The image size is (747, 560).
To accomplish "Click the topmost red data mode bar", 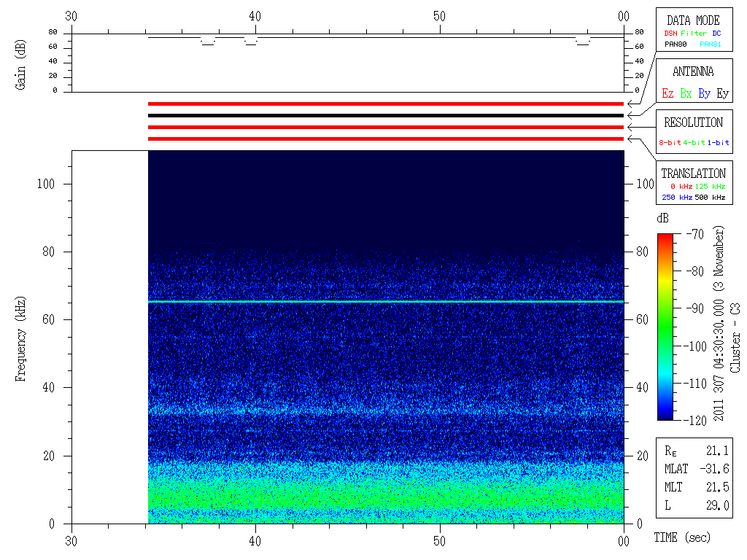I will pyautogui.click(x=385, y=104).
